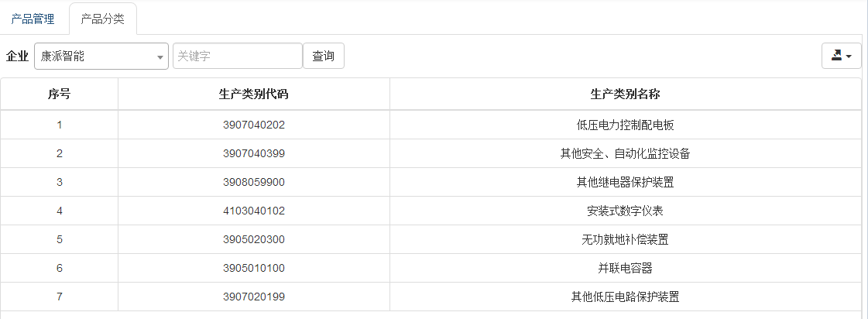Switch to the 产品管理 tab
The height and width of the screenshot is (319, 868).
pyautogui.click(x=33, y=19)
